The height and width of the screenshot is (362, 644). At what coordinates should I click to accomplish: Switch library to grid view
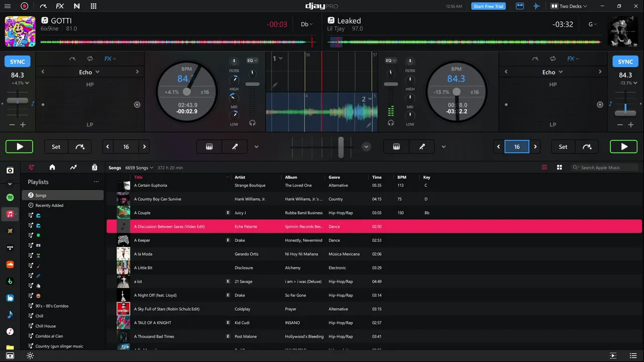point(559,167)
